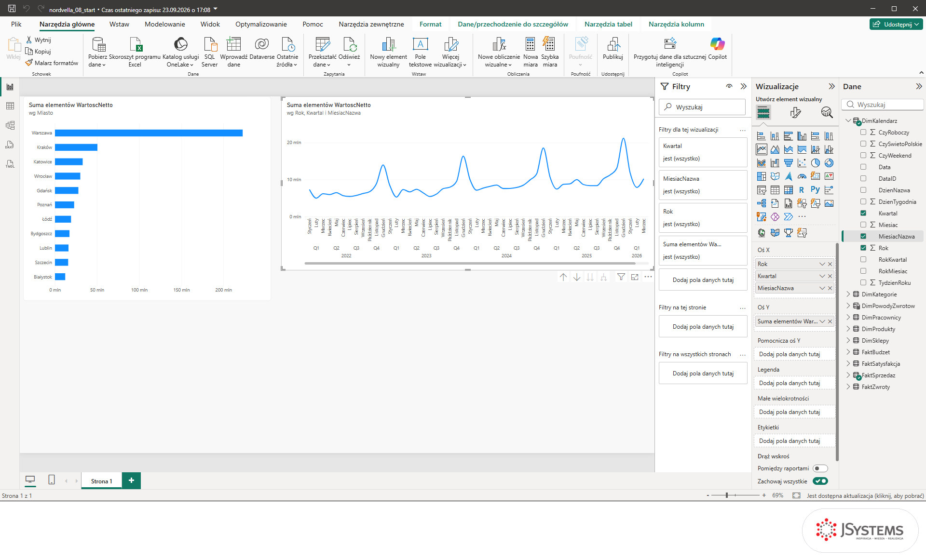Toggle the Zachowaj wszystkie switch off
The height and width of the screenshot is (560, 926).
[x=820, y=481]
